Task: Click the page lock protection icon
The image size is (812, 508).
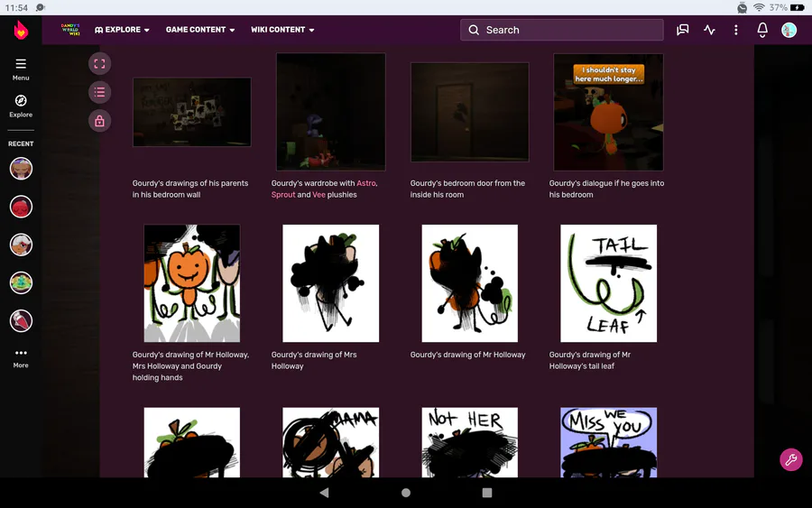Action: (99, 121)
